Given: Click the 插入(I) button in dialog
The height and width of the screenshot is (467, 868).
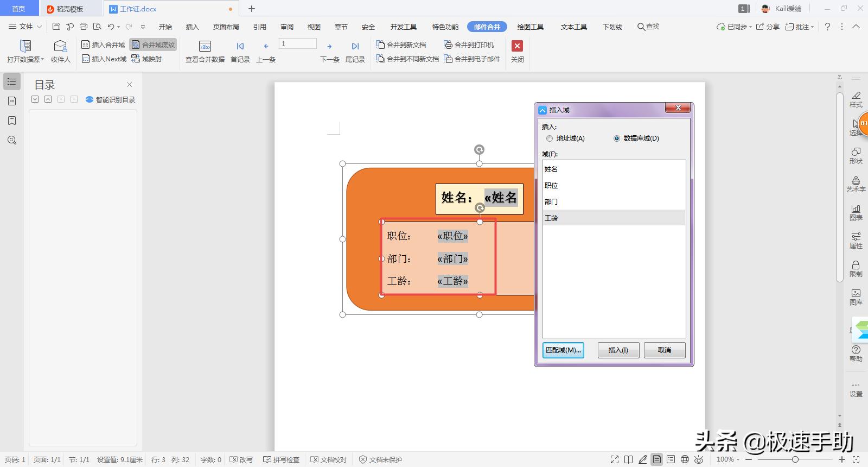Looking at the screenshot, I should 618,350.
